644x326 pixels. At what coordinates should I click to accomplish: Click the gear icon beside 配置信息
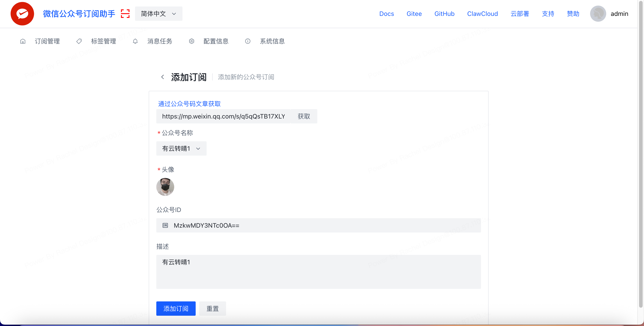tap(191, 41)
